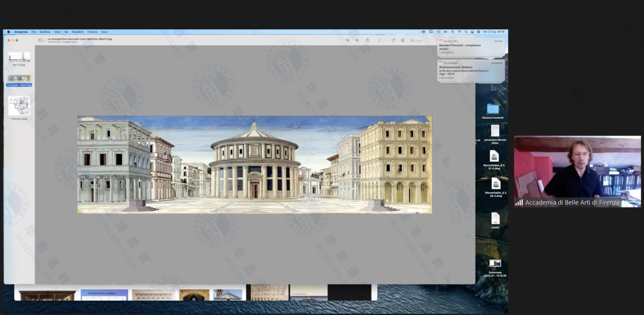Click the screen mirroring menu bar icon
The width and height of the screenshot is (644, 315).
tap(431, 32)
